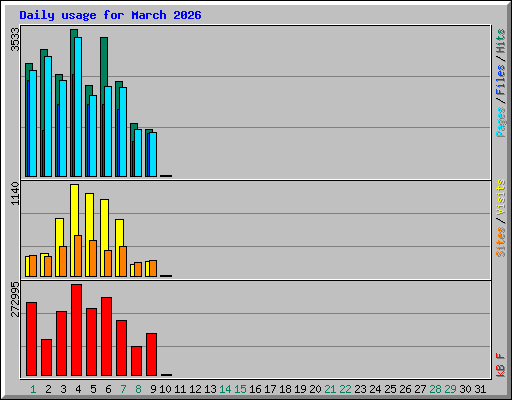Click the red KB bar for day 1
The width and height of the screenshot is (512, 400).
31,339
